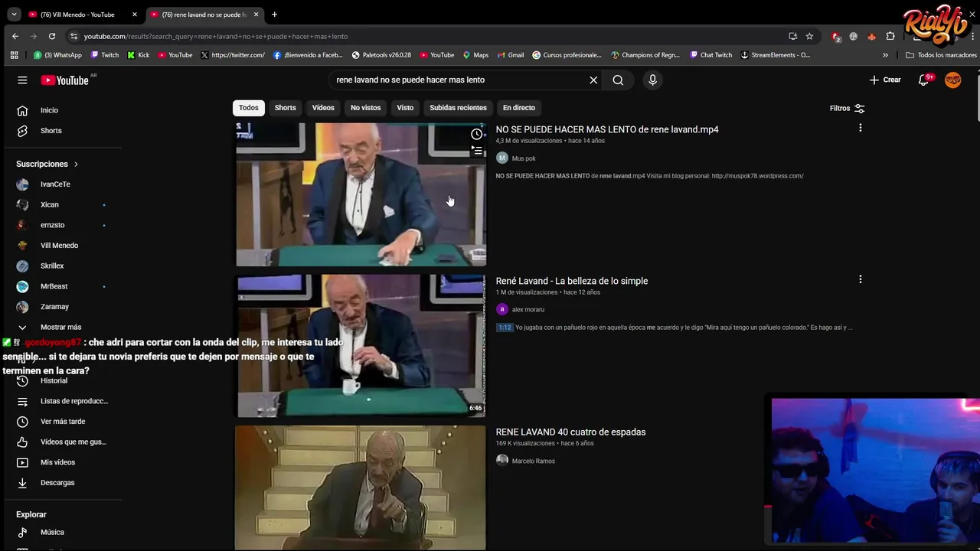
Task: Bookmark the page with the star icon
Action: [x=809, y=36]
